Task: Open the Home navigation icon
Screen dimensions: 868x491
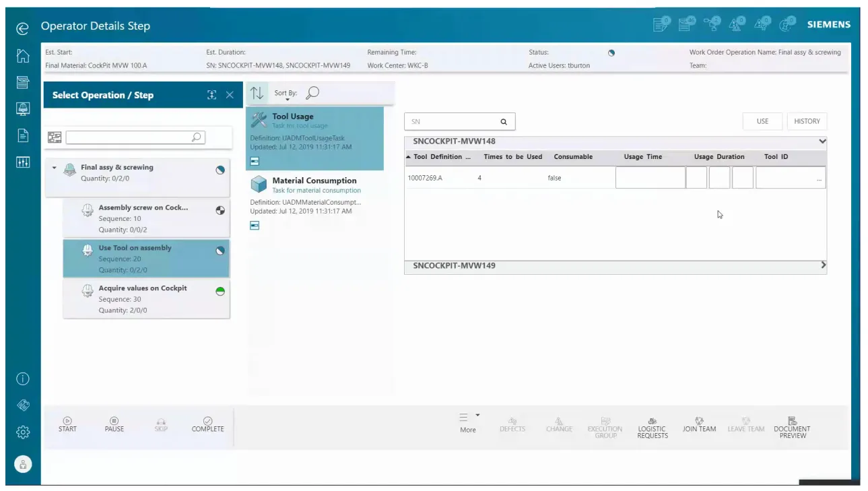Action: [x=22, y=57]
